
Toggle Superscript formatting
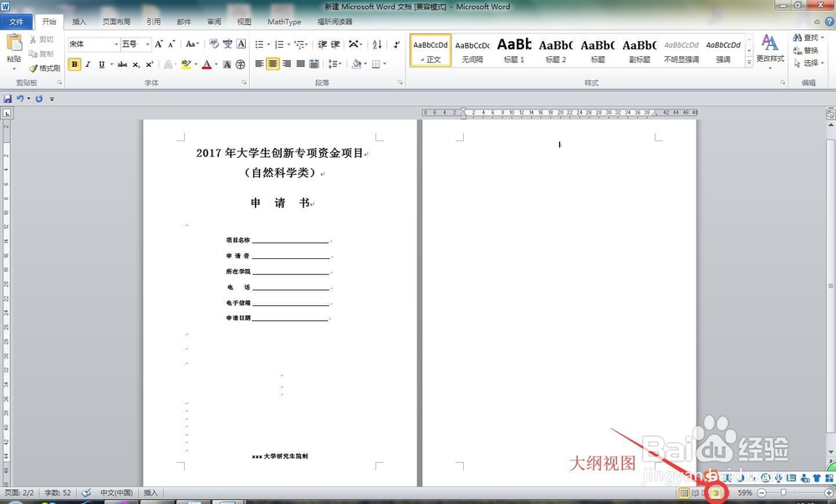pos(150,64)
